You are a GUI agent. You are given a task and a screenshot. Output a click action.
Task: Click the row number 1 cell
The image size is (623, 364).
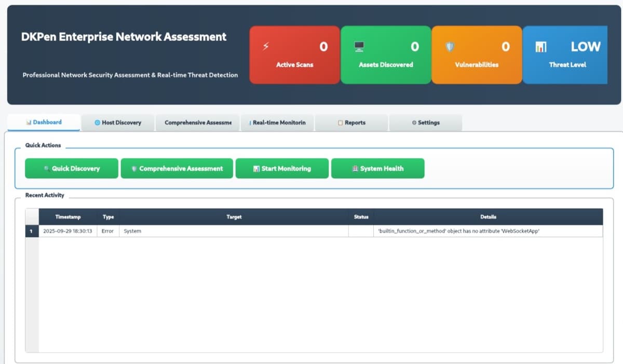pyautogui.click(x=31, y=231)
